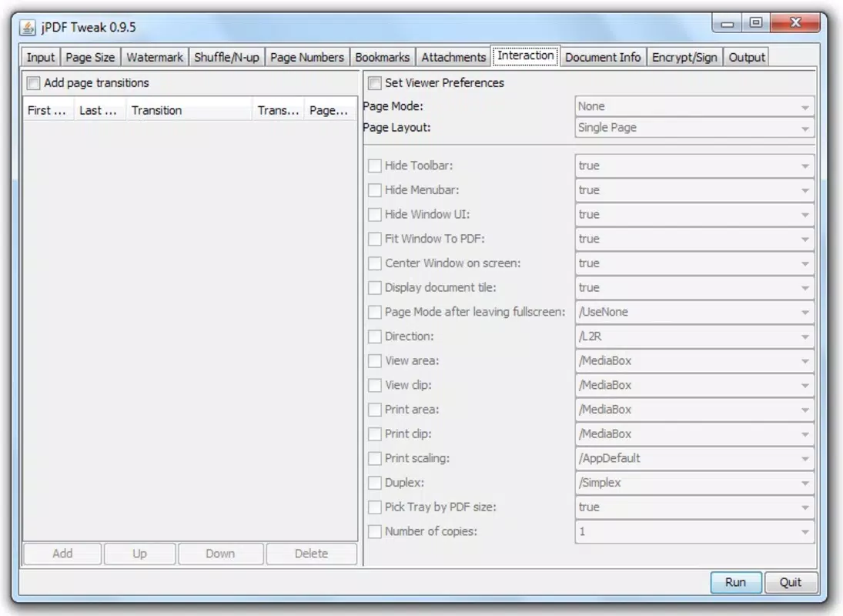
Task: Click the Delete button
Action: [311, 554]
